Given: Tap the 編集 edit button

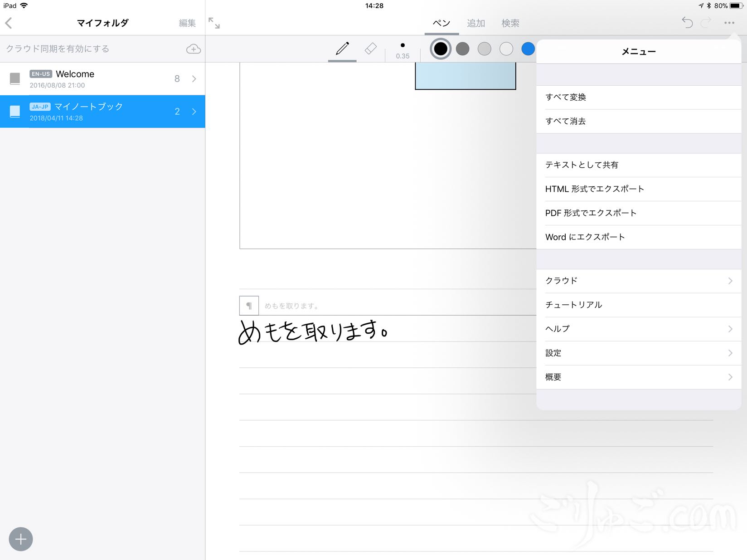Looking at the screenshot, I should click(187, 23).
